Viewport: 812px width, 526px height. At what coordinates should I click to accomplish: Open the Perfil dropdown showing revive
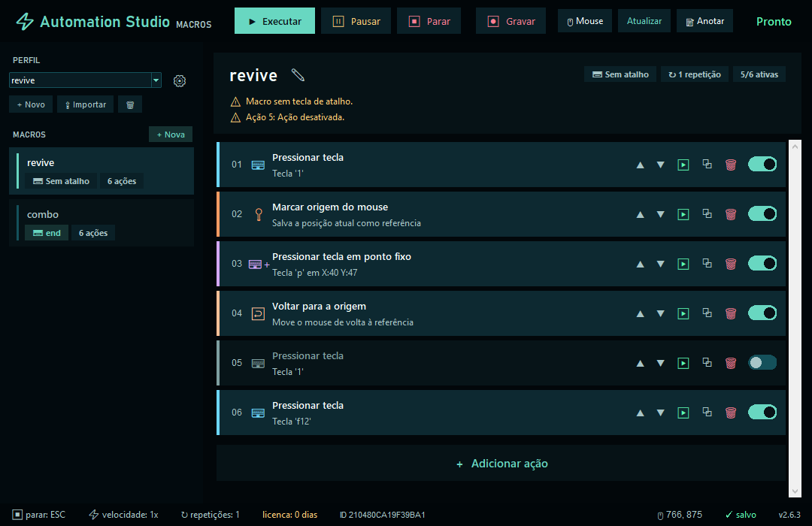pos(86,80)
